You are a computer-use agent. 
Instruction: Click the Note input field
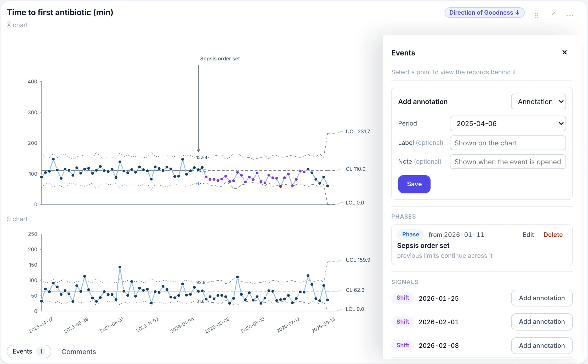coord(508,162)
